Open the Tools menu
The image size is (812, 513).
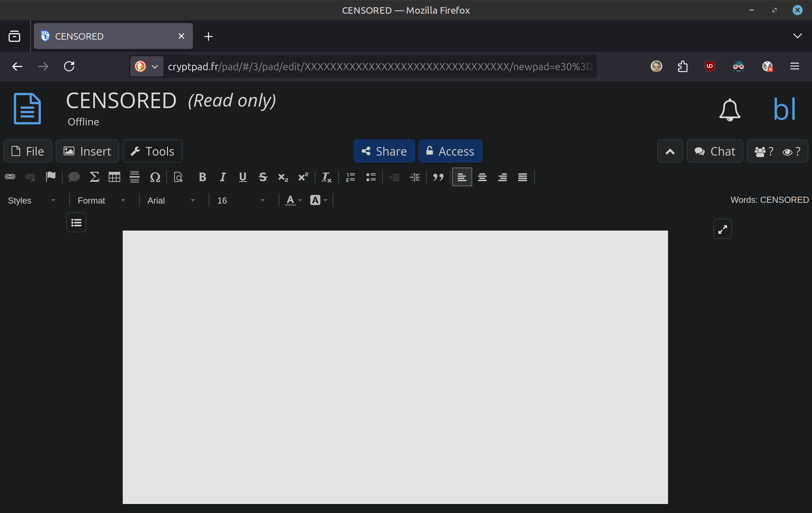(152, 151)
